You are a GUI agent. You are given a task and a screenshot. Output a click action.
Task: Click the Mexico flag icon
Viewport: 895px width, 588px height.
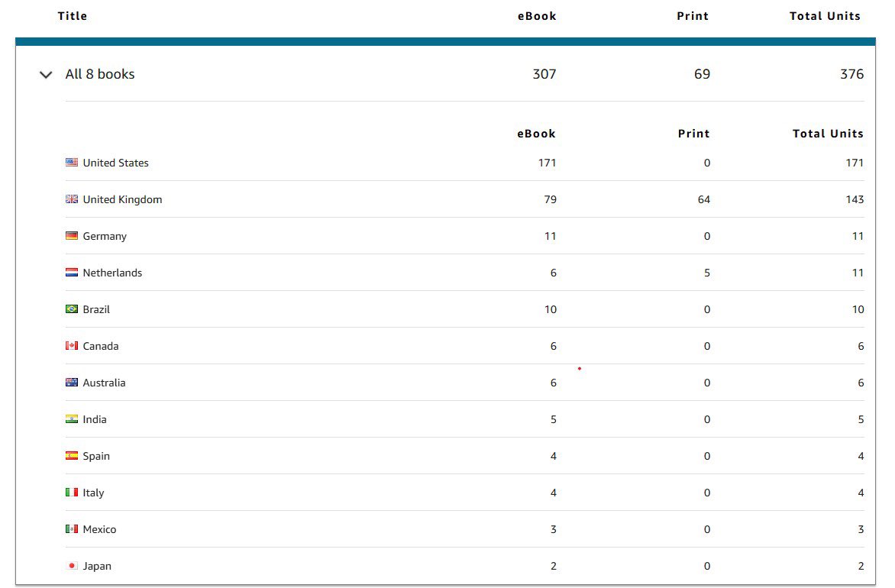pyautogui.click(x=71, y=528)
